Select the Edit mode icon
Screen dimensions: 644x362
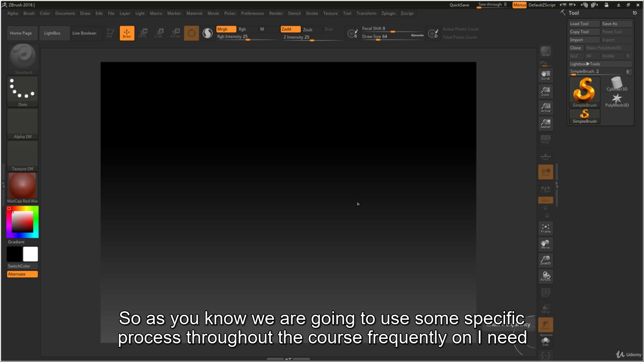click(110, 33)
